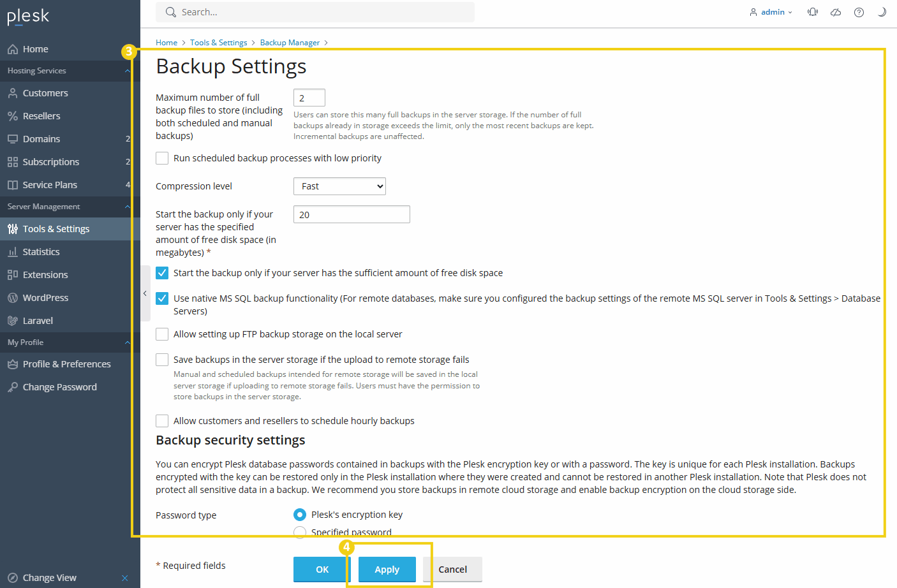Follow the Backup Manager breadcrumb link
The height and width of the screenshot is (588, 897).
(x=290, y=43)
